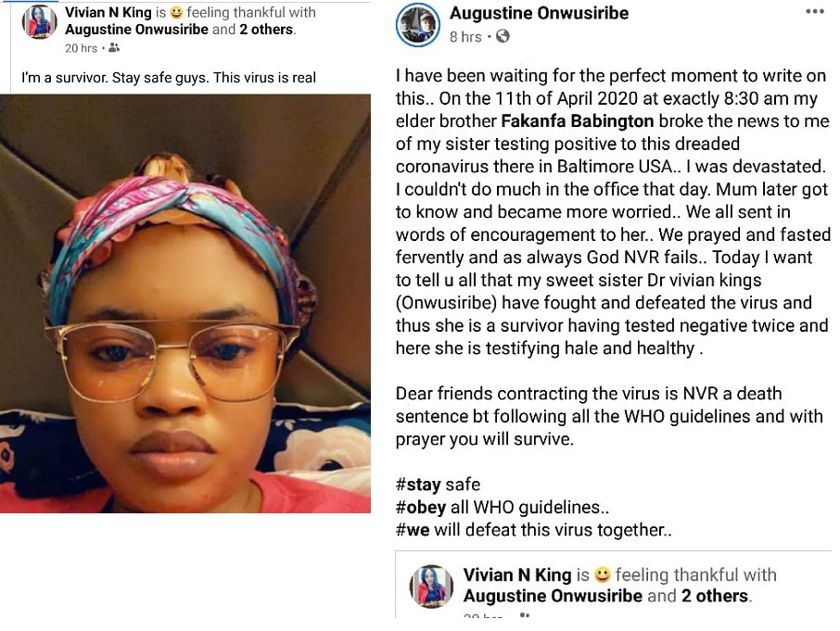Click the friends audience icon beside 20 hrs

(114, 48)
